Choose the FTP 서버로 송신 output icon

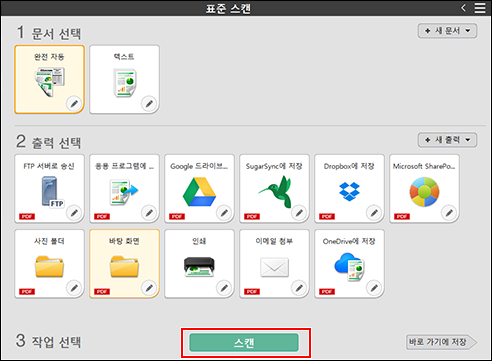(53, 193)
